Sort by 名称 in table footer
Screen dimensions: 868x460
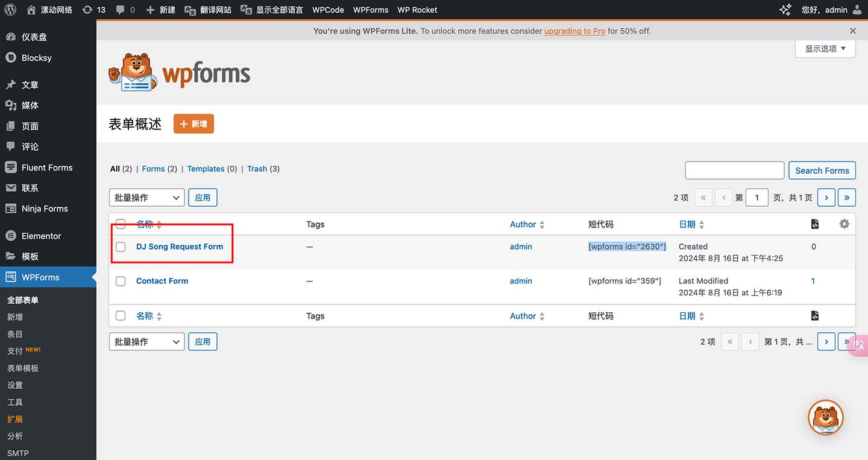click(x=149, y=316)
